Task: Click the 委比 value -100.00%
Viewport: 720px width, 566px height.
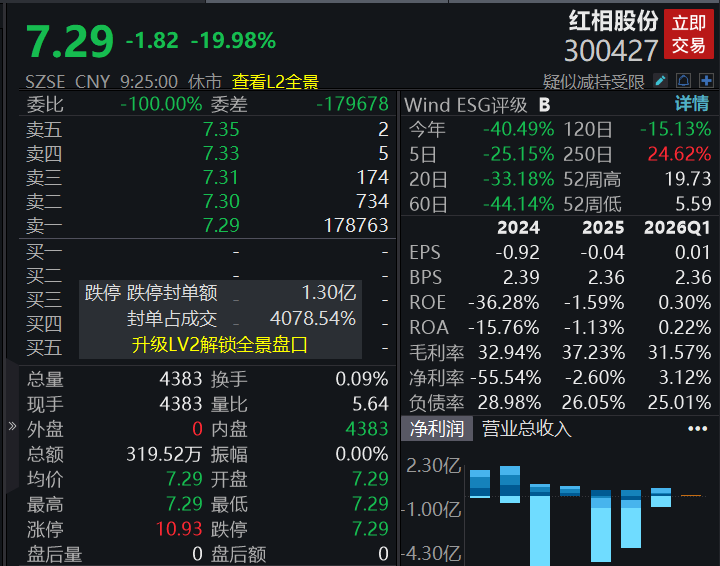Action: click(x=161, y=104)
